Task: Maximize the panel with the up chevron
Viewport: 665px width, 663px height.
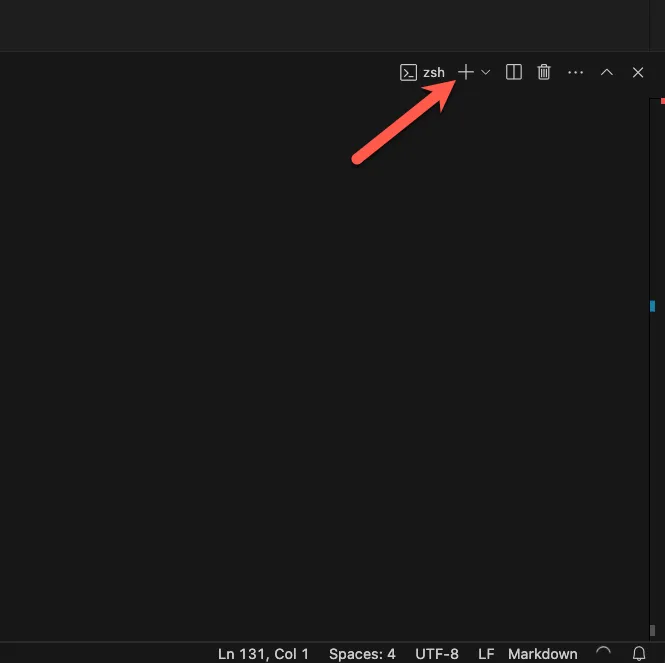Action: [x=606, y=72]
